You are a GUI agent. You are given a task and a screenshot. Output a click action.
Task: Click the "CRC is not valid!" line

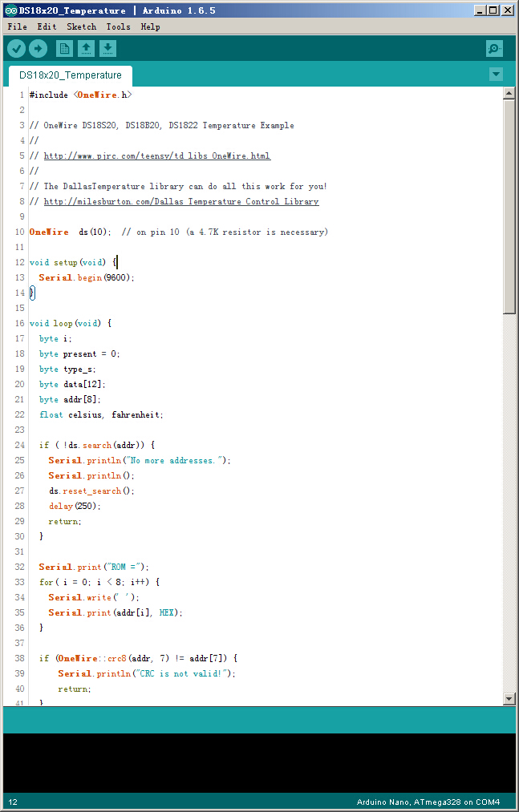(x=147, y=674)
